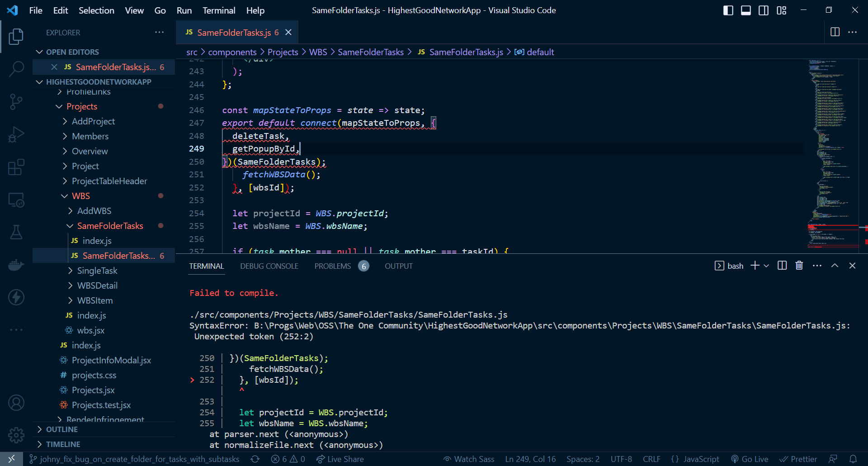Toggle Go Live server
The width and height of the screenshot is (868, 466).
click(x=750, y=459)
